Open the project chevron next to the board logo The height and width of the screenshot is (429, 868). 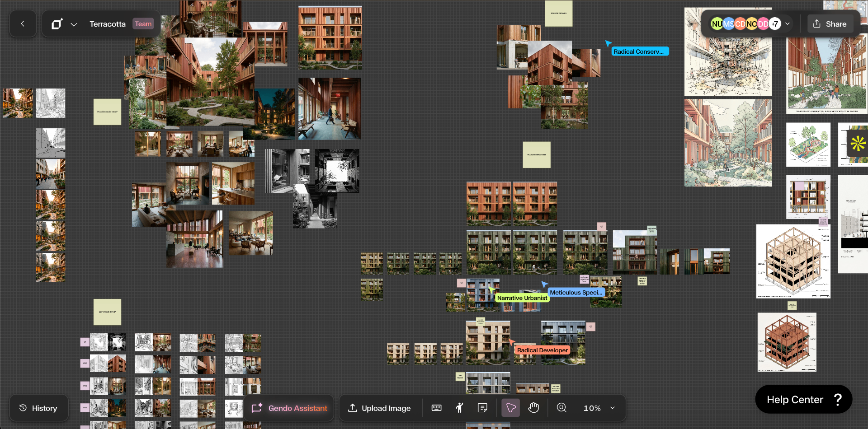click(74, 23)
